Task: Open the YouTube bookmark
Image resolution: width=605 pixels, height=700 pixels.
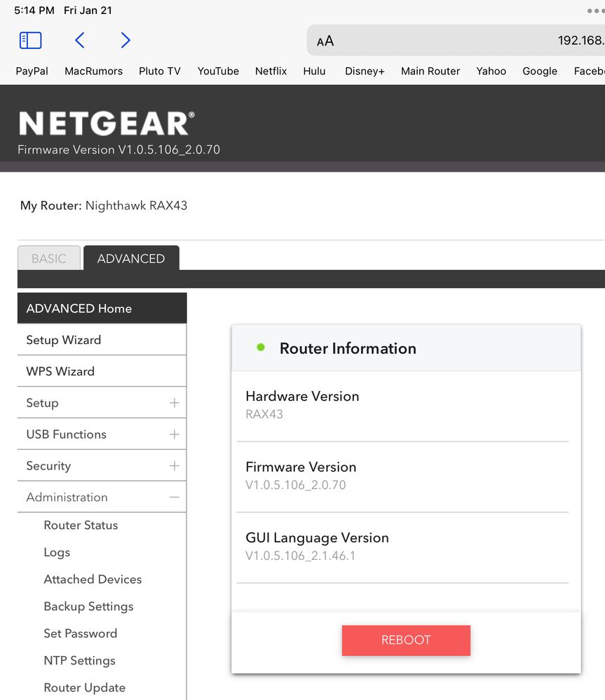Action: tap(218, 71)
